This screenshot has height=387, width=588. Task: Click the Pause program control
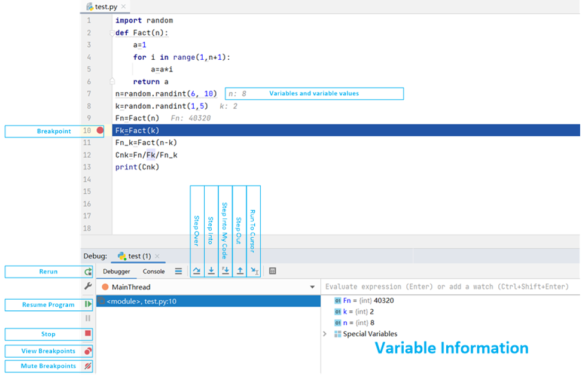[x=87, y=318]
